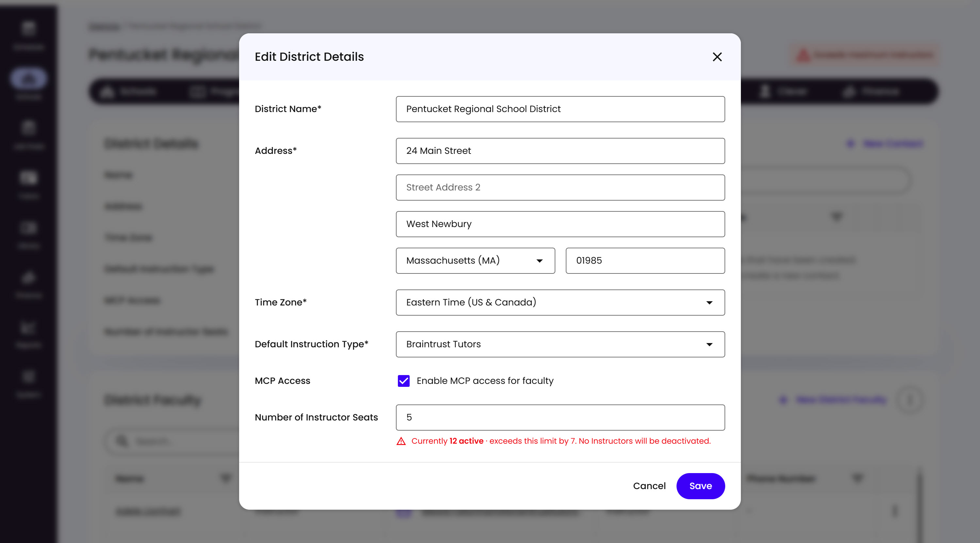Click the 'Time Zone*' label
The width and height of the screenshot is (980, 543).
point(280,302)
